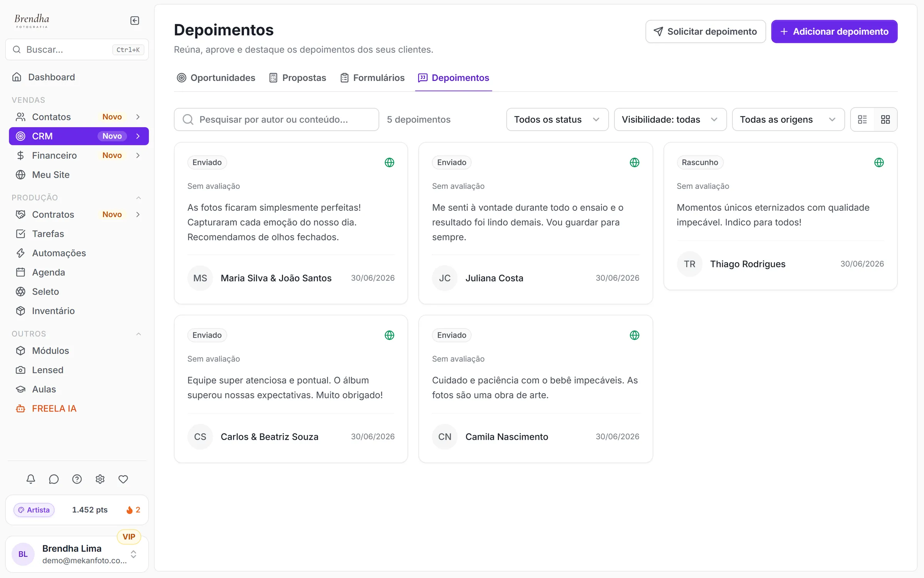924x578 pixels.
Task: Switch to grid view layout
Action: [885, 119]
